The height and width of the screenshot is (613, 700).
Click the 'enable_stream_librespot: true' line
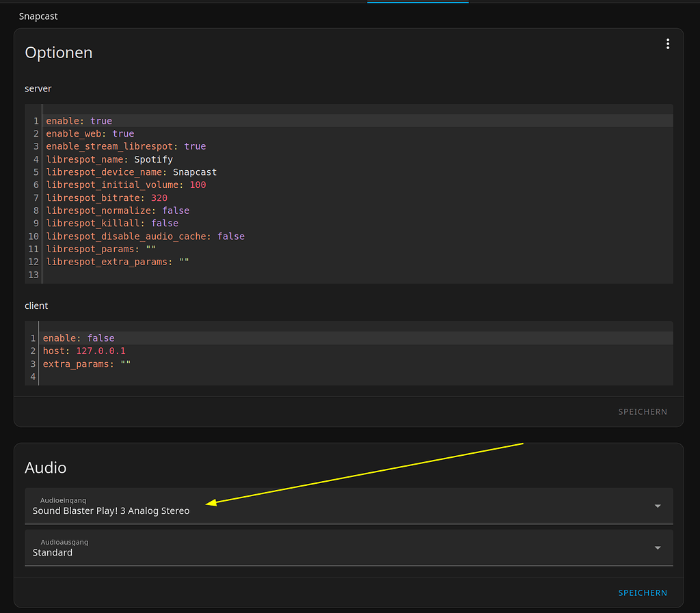pos(125,146)
